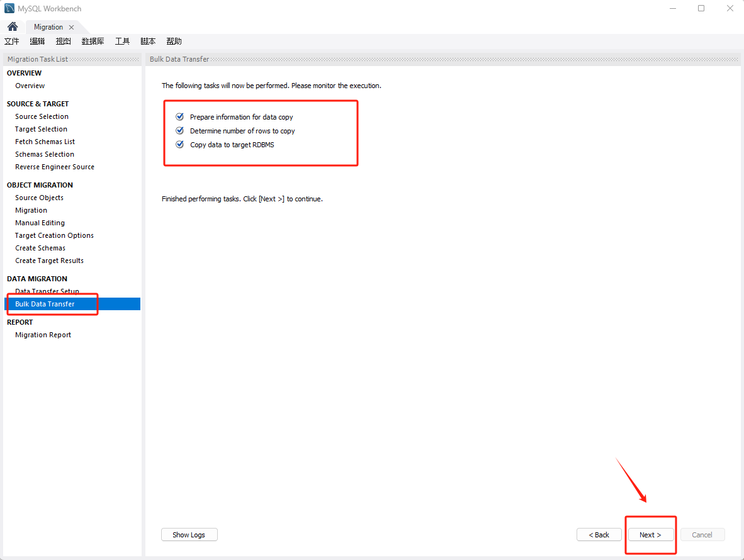
Task: Select the Migration step in the task list
Action: click(31, 210)
